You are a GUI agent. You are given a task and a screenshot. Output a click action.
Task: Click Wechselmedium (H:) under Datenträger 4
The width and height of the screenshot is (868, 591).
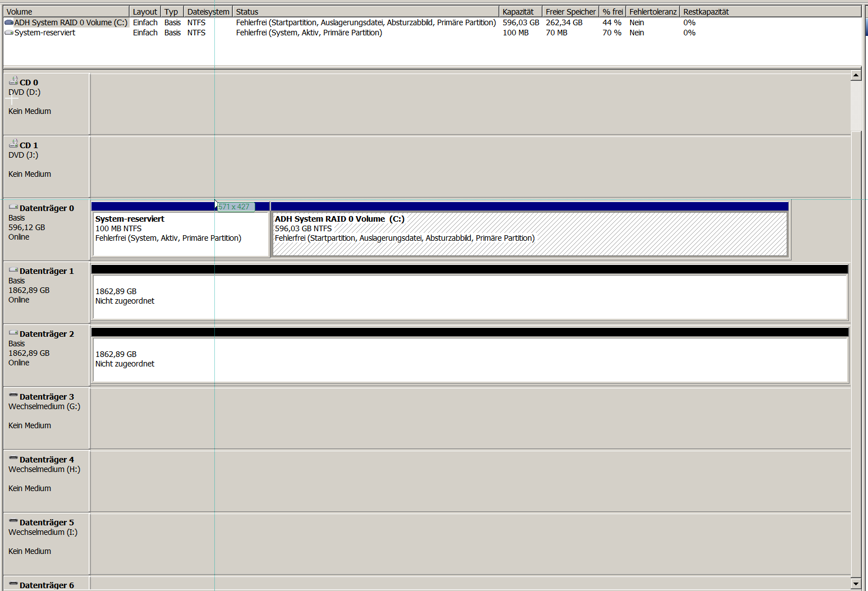pyautogui.click(x=44, y=469)
